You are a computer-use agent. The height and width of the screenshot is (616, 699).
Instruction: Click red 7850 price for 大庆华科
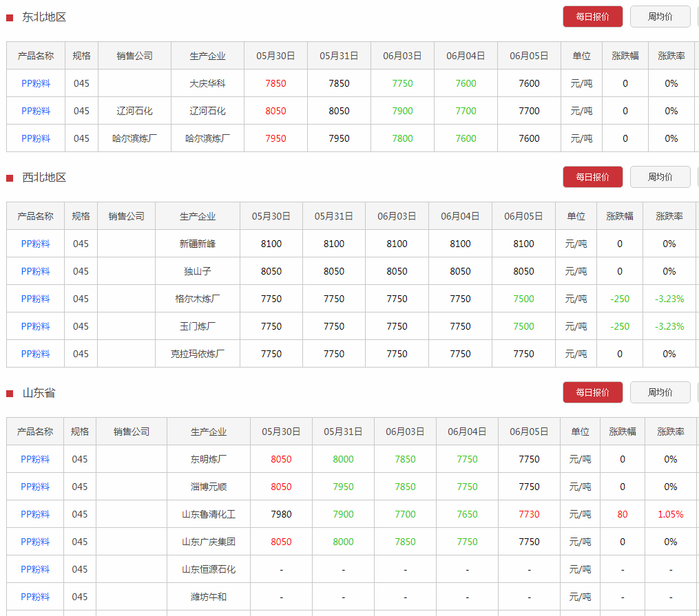click(x=275, y=83)
